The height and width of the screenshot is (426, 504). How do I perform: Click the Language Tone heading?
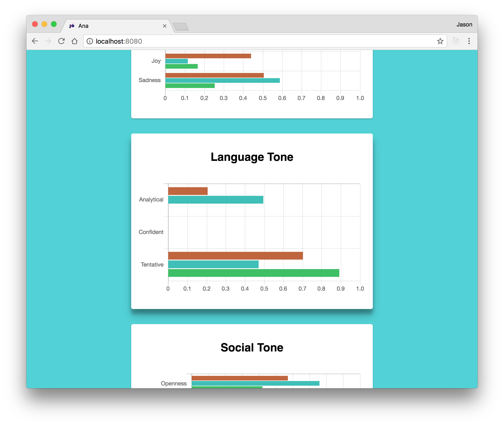point(252,157)
